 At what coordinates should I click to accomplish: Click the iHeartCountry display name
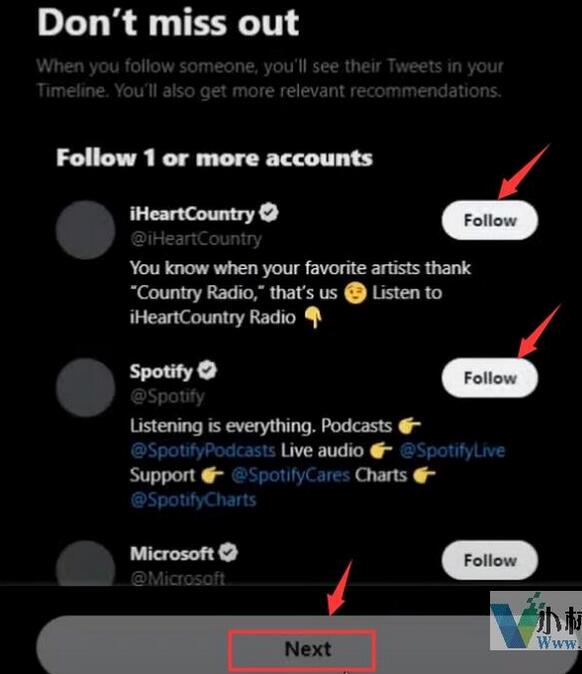(192, 214)
